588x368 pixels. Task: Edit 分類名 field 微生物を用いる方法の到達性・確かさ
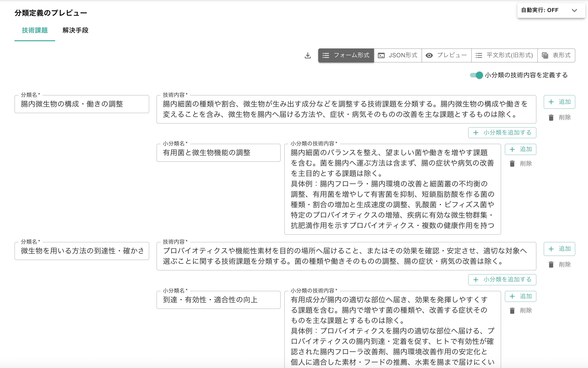82,251
